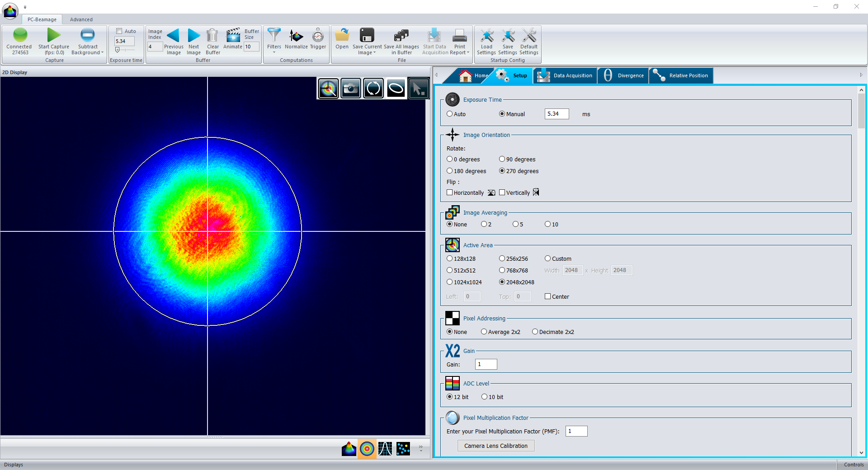Click the Normalize icon
Image resolution: width=868 pixels, height=470 pixels.
click(x=296, y=35)
